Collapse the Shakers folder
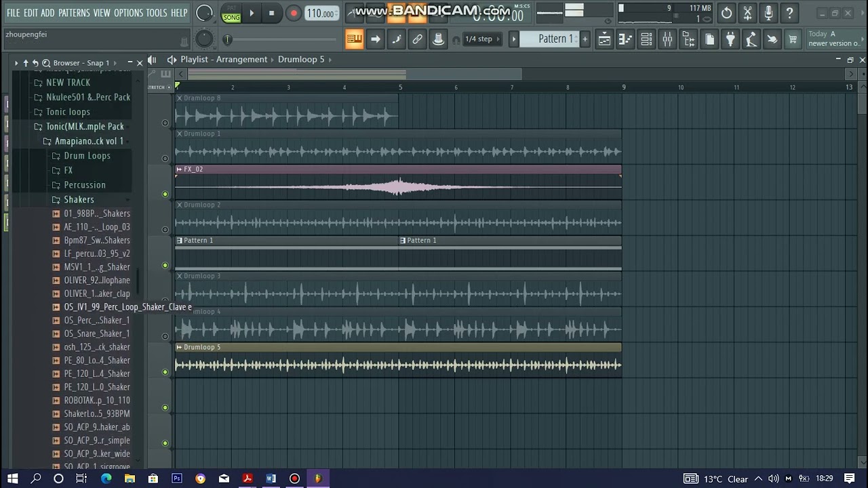Screen dimensions: 868x488 point(79,199)
